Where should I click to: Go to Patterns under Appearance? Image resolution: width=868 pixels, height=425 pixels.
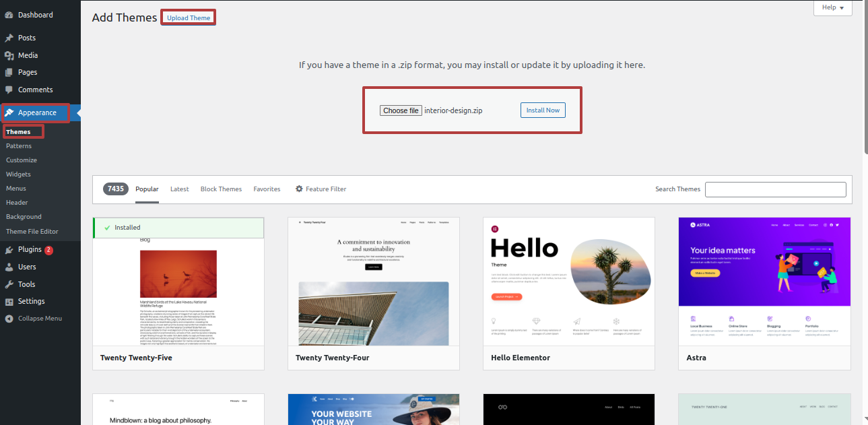19,146
